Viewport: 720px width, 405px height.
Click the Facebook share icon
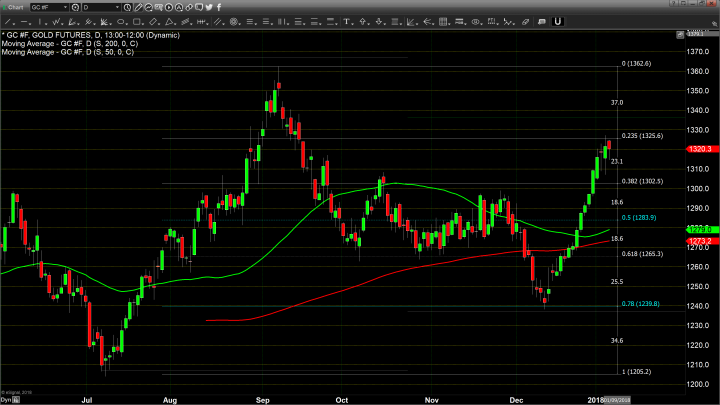[218, 7]
